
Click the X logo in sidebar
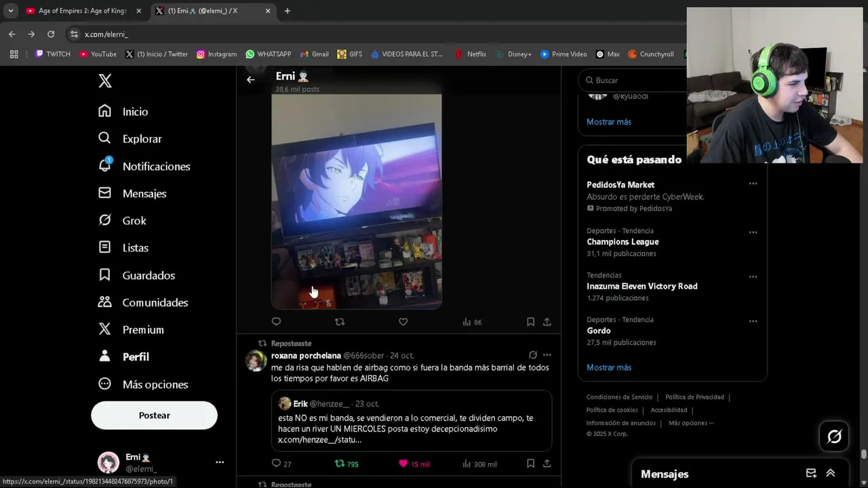pyautogui.click(x=105, y=81)
